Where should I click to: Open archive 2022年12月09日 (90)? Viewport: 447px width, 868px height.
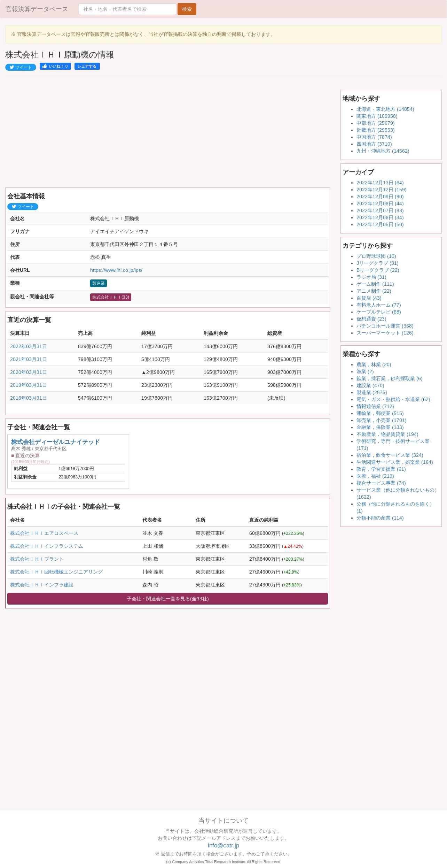(x=380, y=197)
